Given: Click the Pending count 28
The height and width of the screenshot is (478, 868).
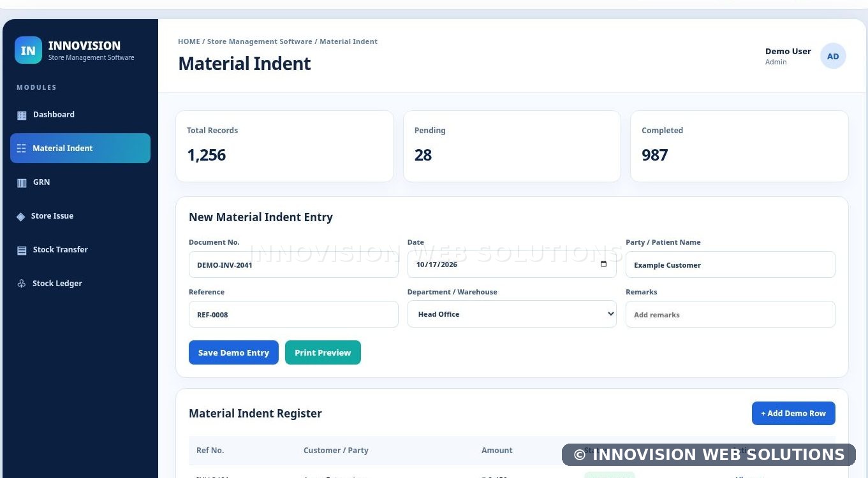Looking at the screenshot, I should point(423,155).
